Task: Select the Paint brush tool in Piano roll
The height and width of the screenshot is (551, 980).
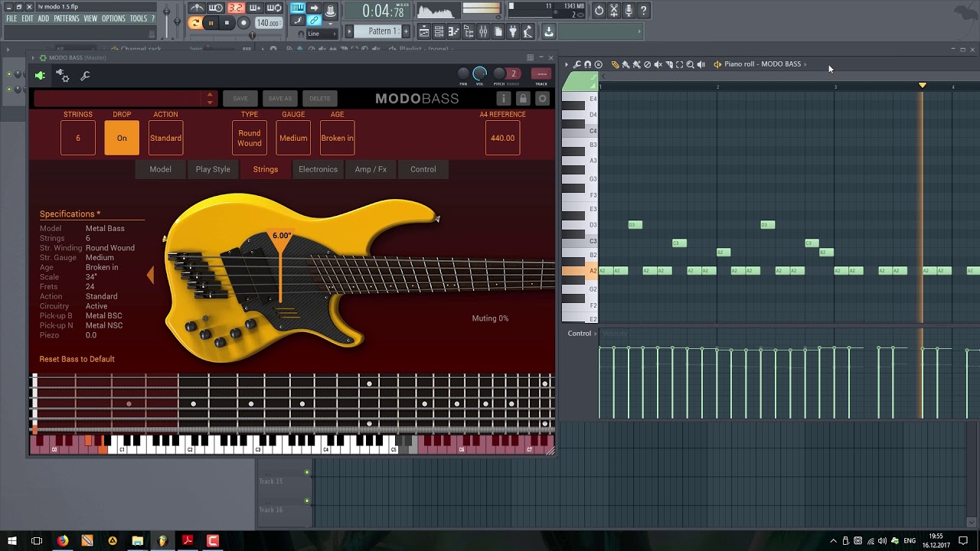Action: [x=626, y=64]
